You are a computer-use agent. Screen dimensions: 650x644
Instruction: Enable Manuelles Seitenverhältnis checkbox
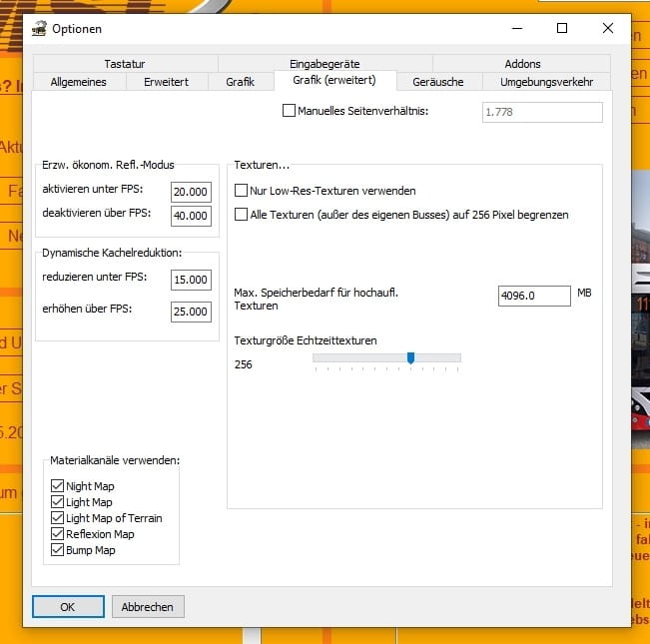[x=290, y=111]
